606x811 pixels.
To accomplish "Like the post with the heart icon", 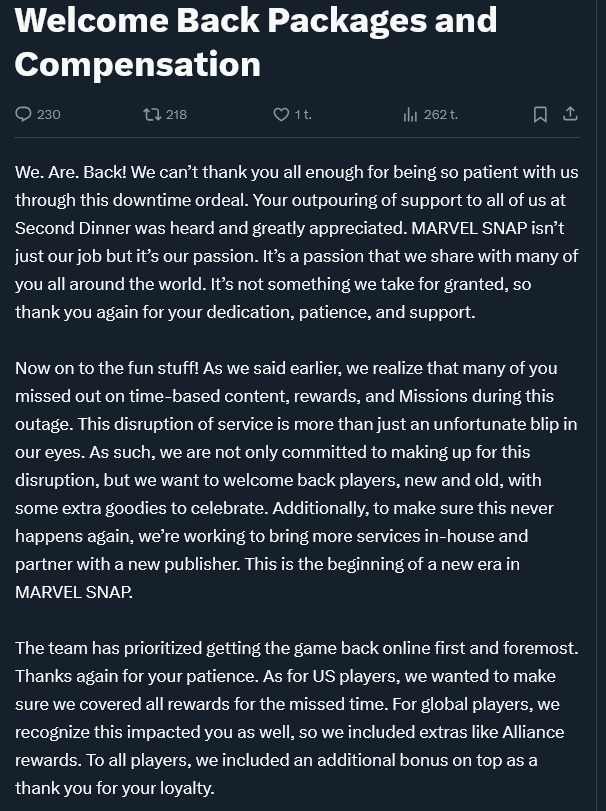I will click(281, 114).
